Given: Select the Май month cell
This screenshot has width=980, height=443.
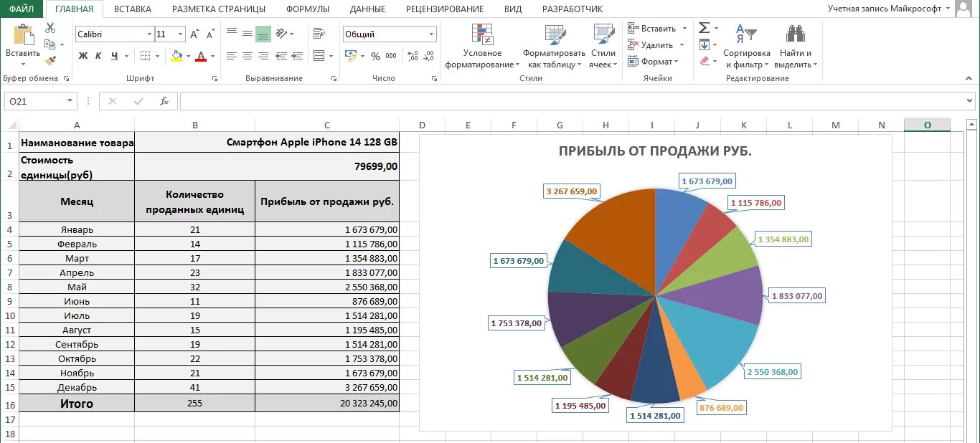Looking at the screenshot, I should click(77, 287).
